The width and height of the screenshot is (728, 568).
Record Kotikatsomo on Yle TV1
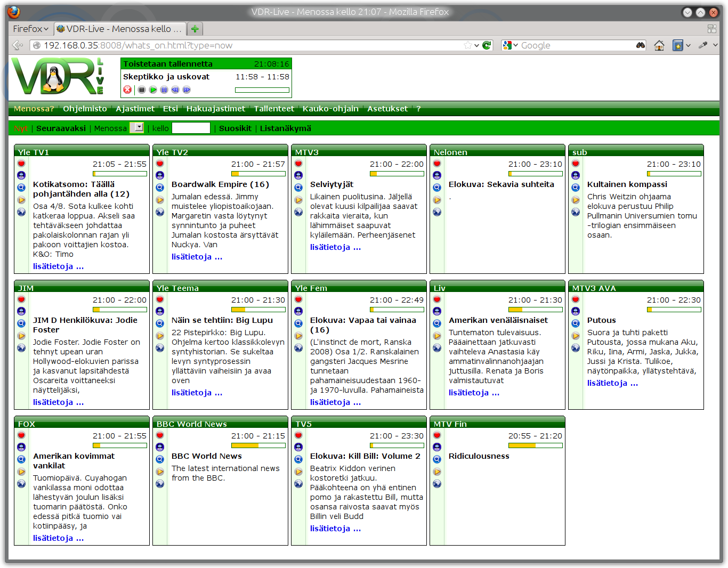21,163
